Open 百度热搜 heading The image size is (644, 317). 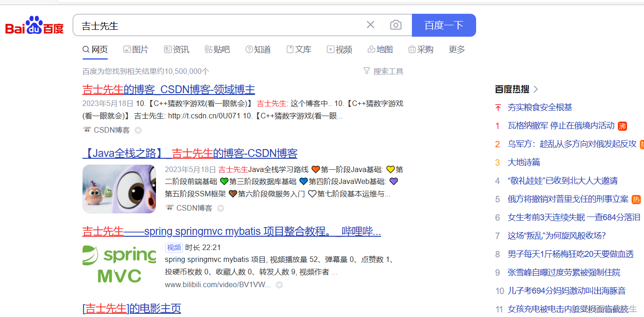point(512,89)
